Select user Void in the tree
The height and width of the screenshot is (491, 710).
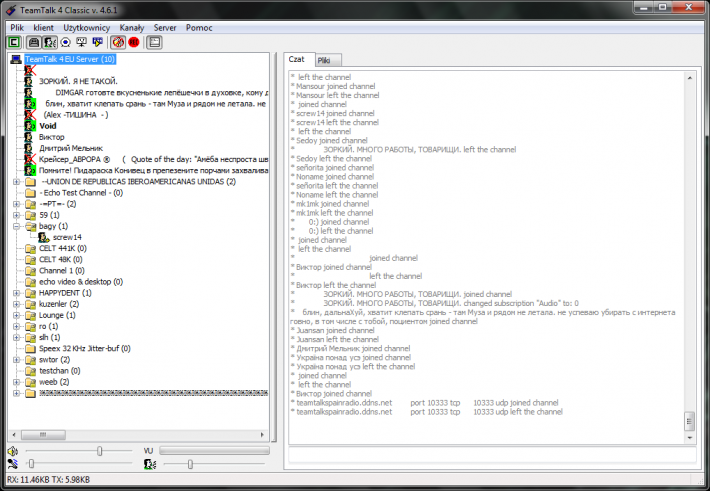pos(48,126)
